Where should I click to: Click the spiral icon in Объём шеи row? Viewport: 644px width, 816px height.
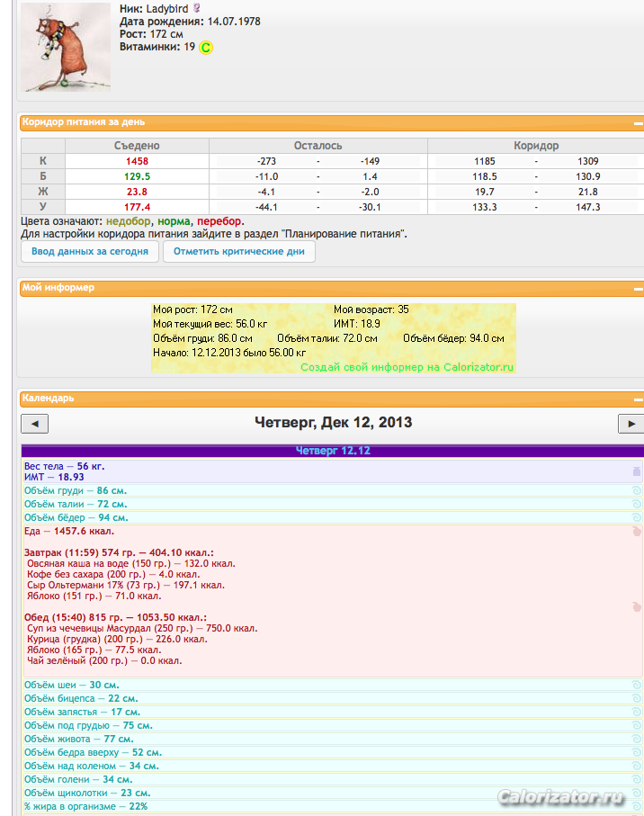[x=636, y=685]
